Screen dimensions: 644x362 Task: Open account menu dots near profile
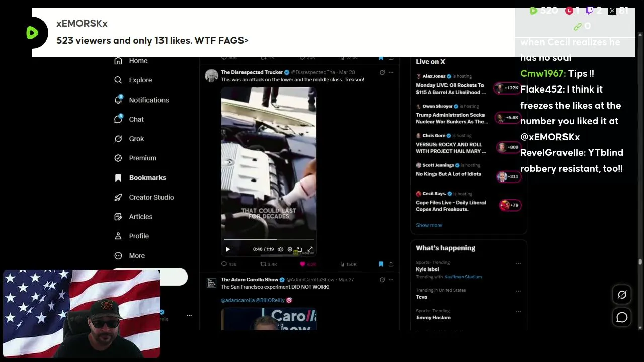click(189, 315)
